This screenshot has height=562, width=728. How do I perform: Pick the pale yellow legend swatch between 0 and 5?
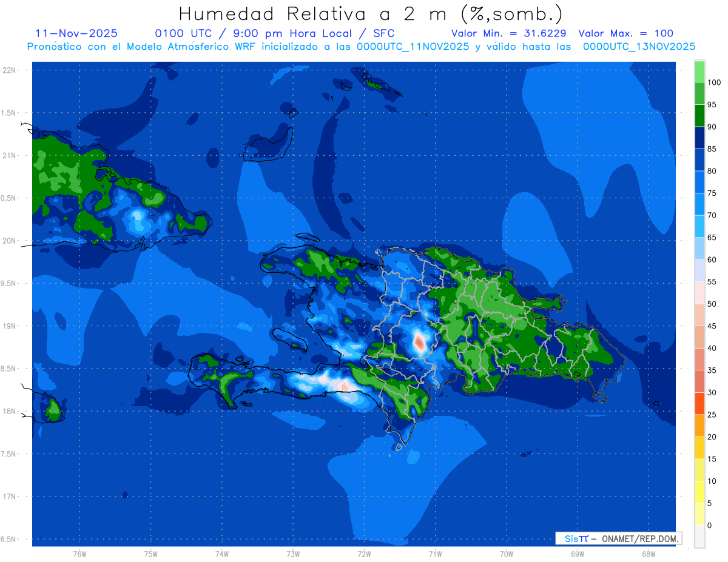(x=699, y=513)
